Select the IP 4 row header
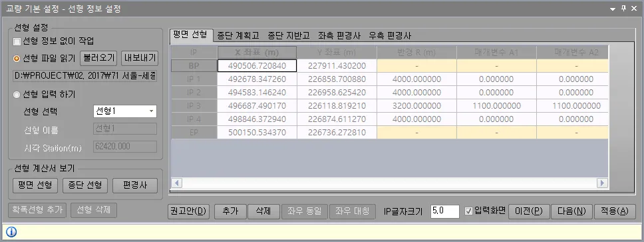The height and width of the screenshot is (242, 644). 194,119
